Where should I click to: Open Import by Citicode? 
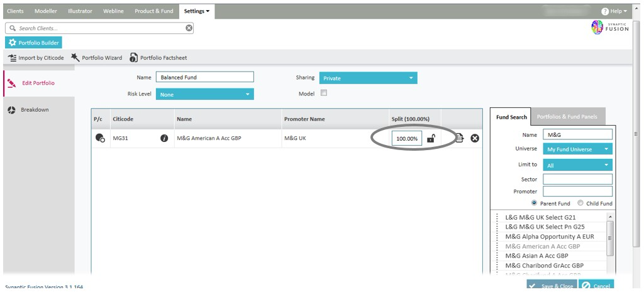(x=36, y=58)
